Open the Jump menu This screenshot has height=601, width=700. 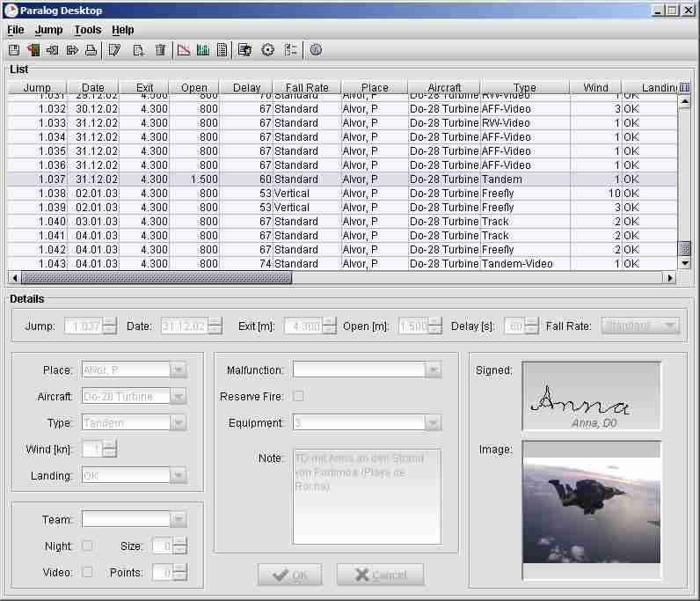click(x=48, y=30)
